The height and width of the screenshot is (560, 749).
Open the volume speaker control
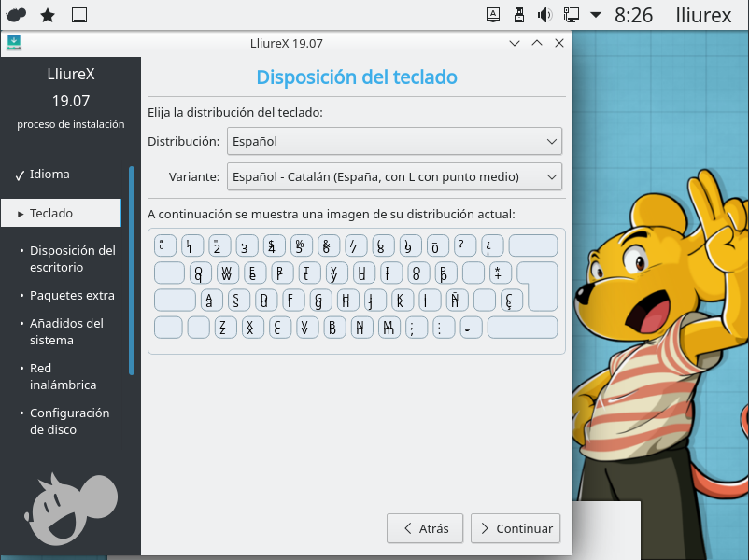545,15
